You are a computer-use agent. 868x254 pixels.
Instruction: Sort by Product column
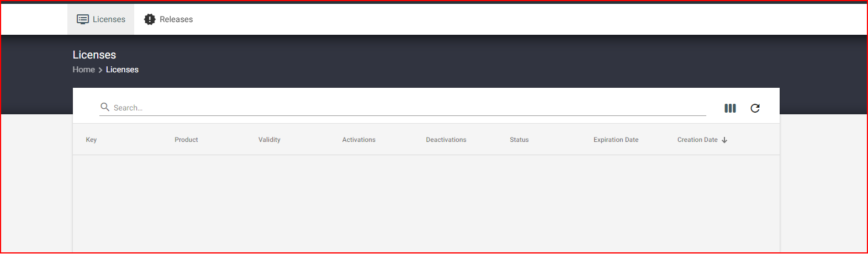coord(186,140)
